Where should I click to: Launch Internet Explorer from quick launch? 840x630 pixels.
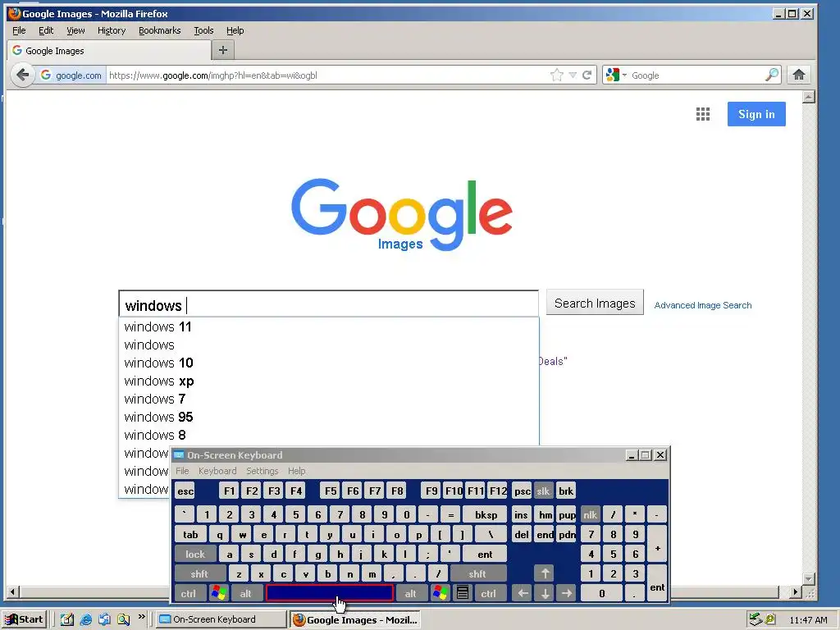[x=85, y=619]
